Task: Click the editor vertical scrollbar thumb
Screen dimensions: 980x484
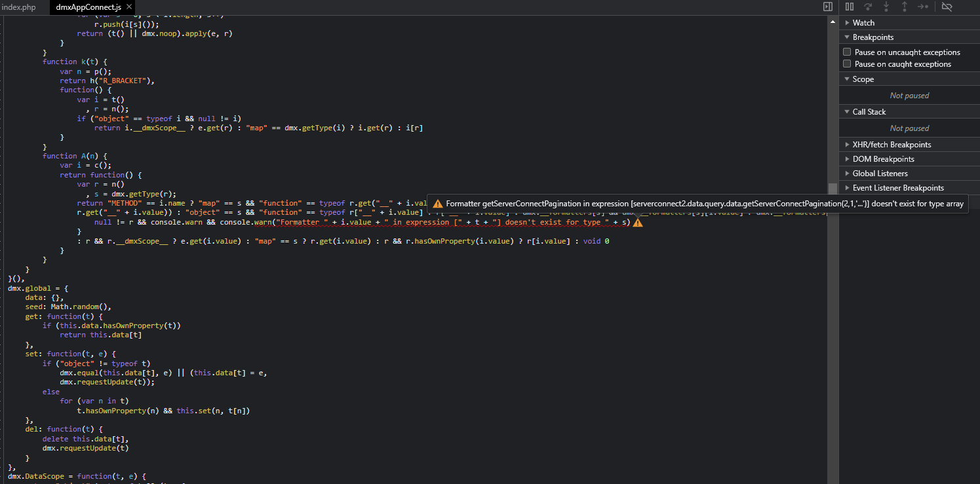Action: [x=833, y=189]
